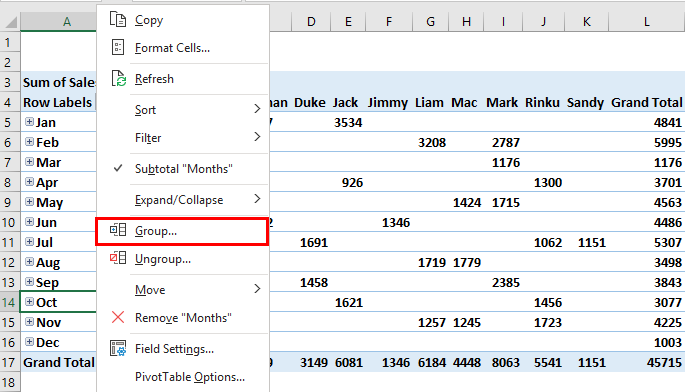The image size is (685, 392).
Task: Click grand total value 45715
Action: pyautogui.click(x=664, y=363)
